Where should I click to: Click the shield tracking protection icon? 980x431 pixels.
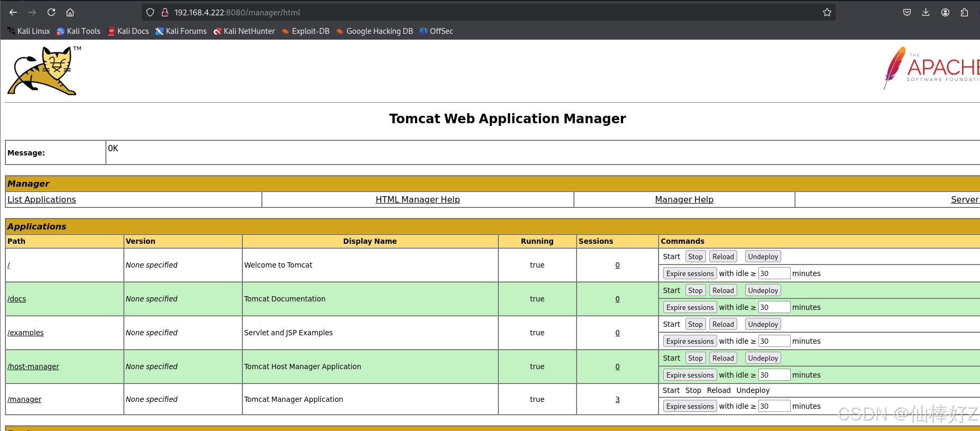coord(150,12)
